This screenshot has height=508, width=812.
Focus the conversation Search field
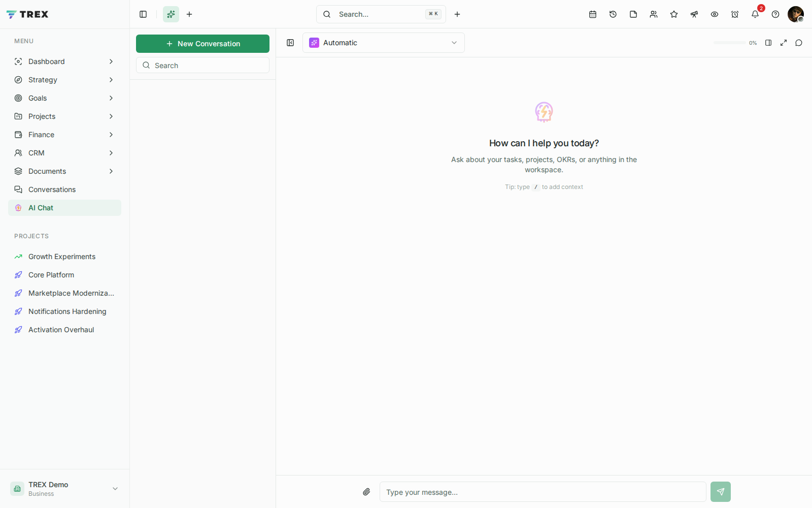(202, 65)
